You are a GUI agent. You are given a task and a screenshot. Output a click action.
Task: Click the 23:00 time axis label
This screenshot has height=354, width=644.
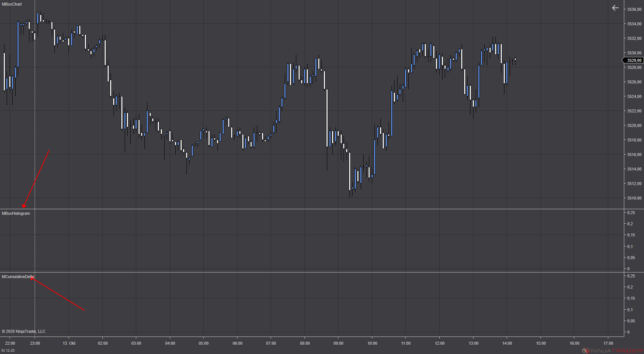[35, 343]
